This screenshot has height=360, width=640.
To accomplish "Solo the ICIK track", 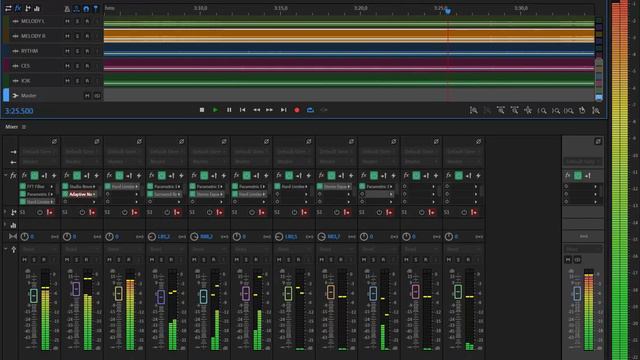I will pos(77,81).
